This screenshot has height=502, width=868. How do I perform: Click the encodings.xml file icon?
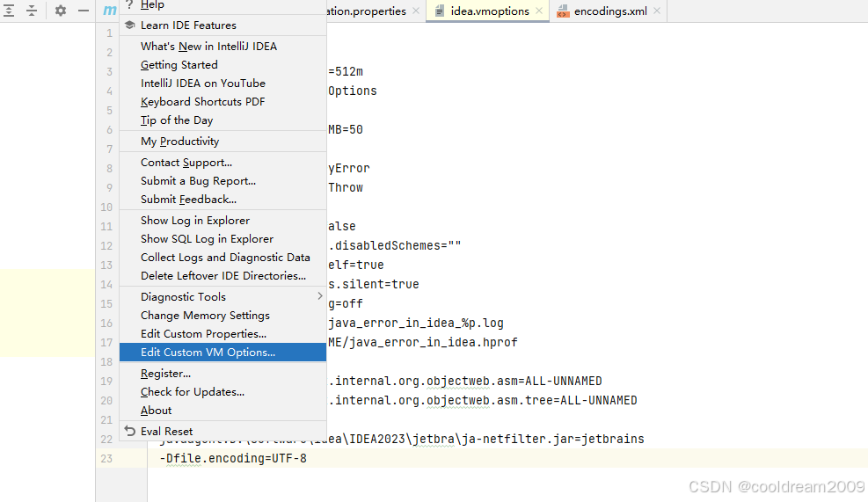[563, 11]
